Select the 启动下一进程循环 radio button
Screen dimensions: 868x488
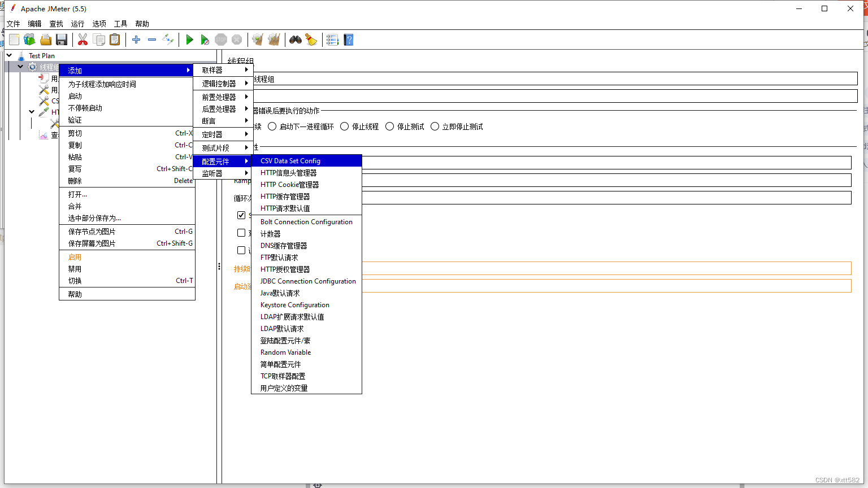[272, 127]
